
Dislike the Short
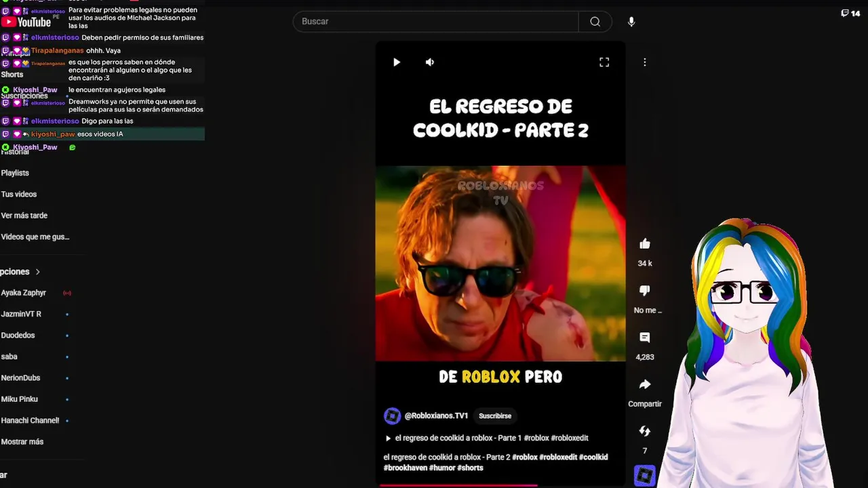tap(645, 291)
